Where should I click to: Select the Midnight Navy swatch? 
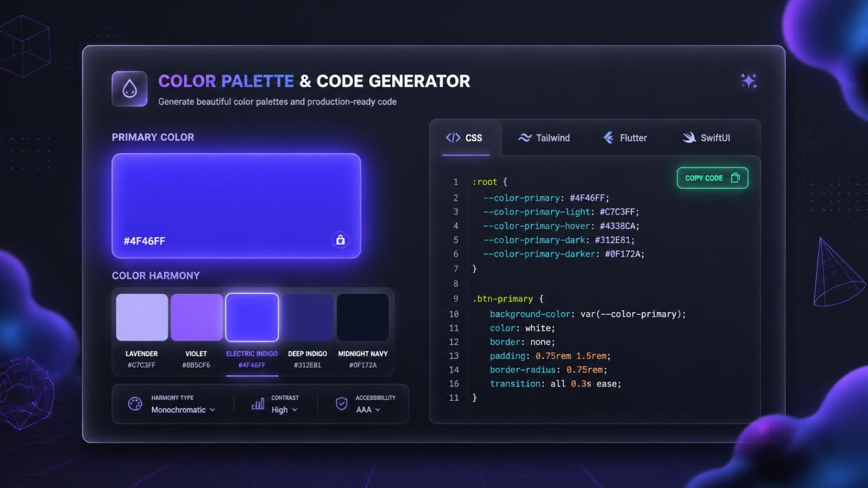point(362,318)
